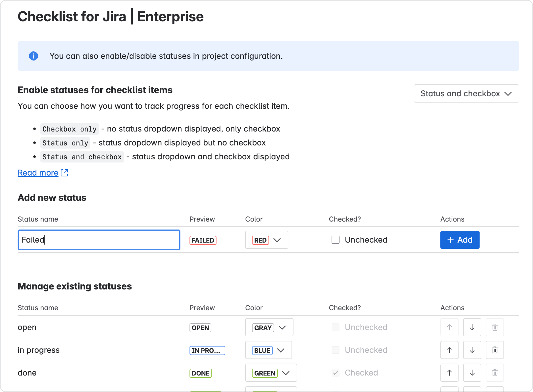Move the in progress status up

tap(449, 350)
